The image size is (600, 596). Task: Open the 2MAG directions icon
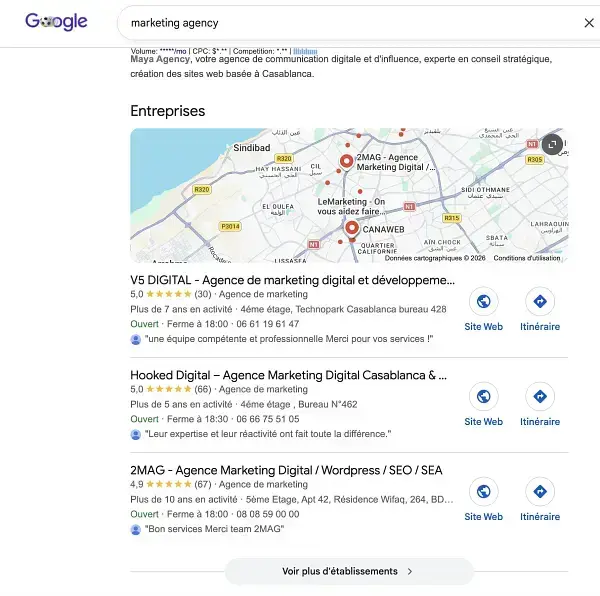click(x=540, y=491)
